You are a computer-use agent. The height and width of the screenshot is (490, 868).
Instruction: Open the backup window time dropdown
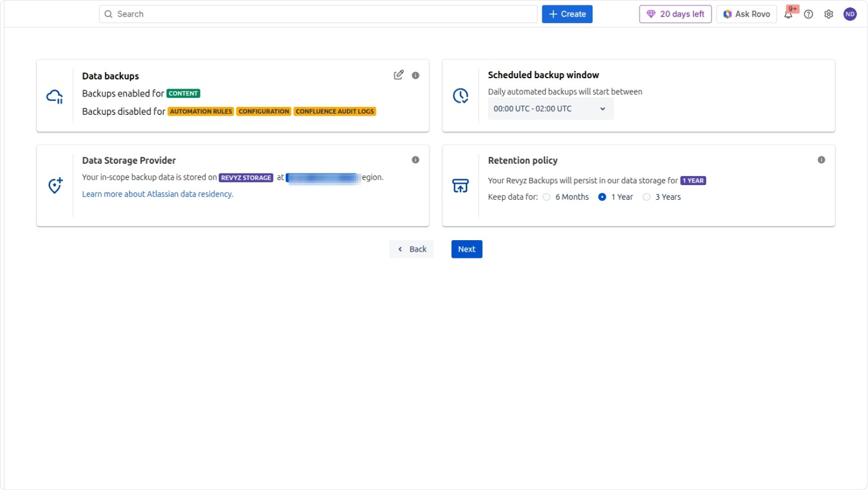(550, 109)
